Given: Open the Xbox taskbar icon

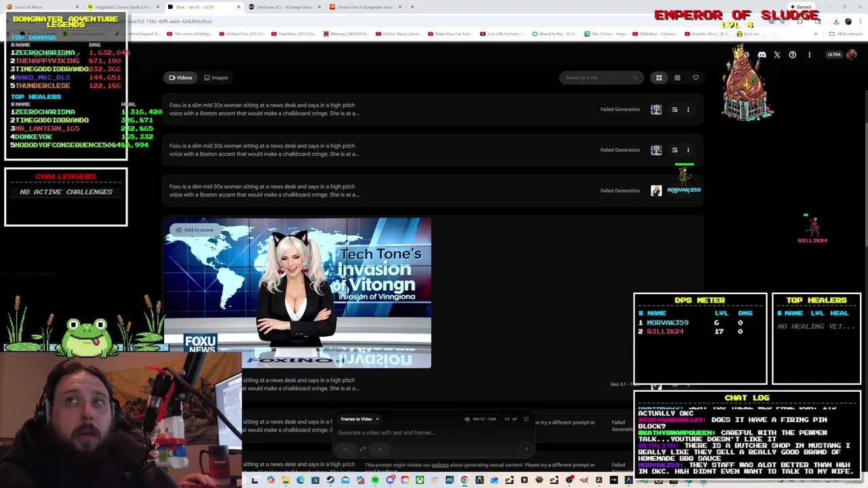Looking at the screenshot, I should [x=420, y=481].
